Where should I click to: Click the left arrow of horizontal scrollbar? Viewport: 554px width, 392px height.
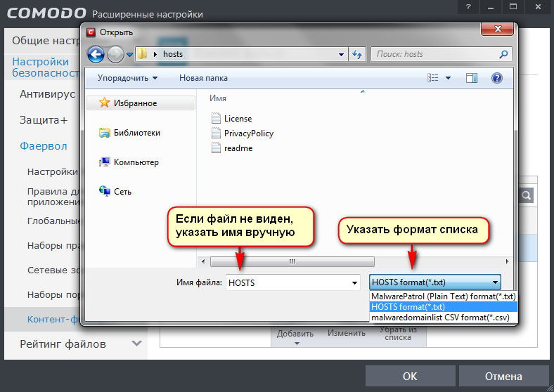click(203, 262)
